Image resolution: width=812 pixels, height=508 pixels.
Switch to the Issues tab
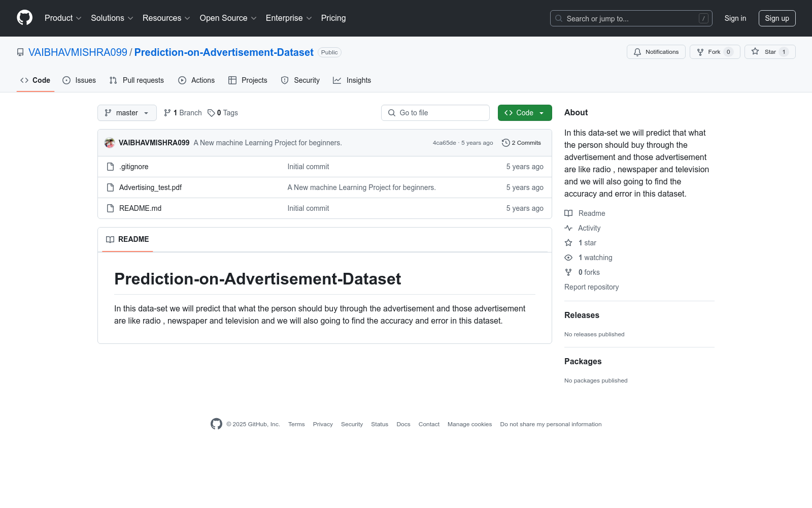[x=79, y=80]
